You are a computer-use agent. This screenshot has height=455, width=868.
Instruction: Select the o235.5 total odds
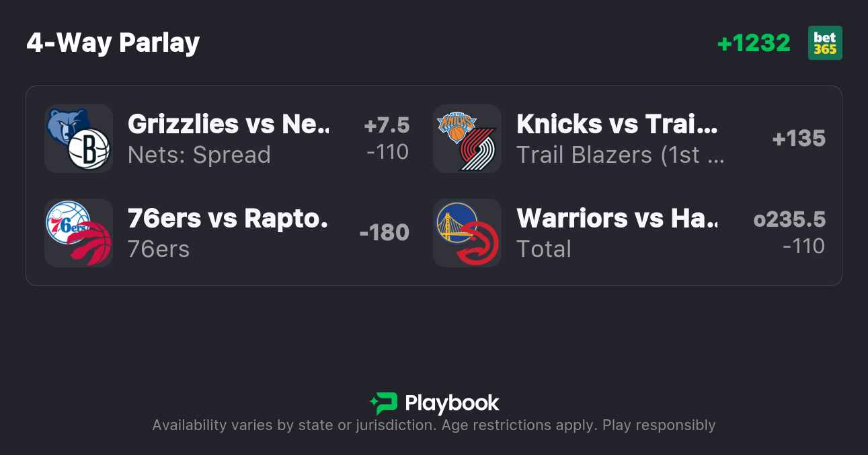pos(789,233)
